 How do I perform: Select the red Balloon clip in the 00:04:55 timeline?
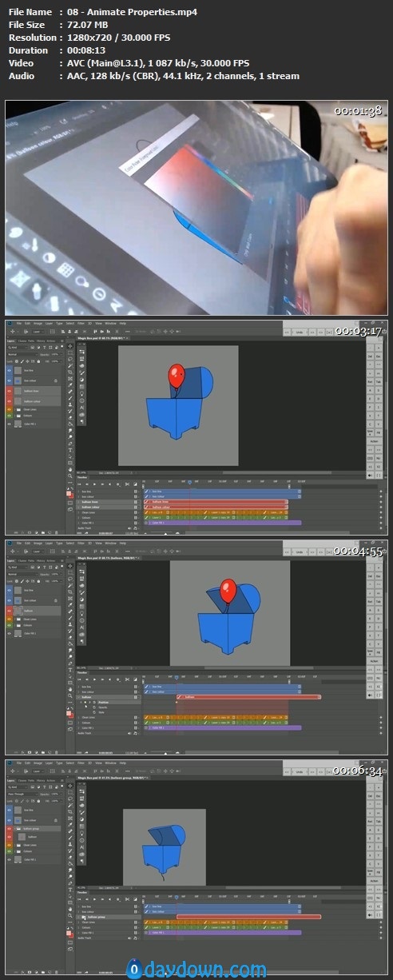coord(248,697)
